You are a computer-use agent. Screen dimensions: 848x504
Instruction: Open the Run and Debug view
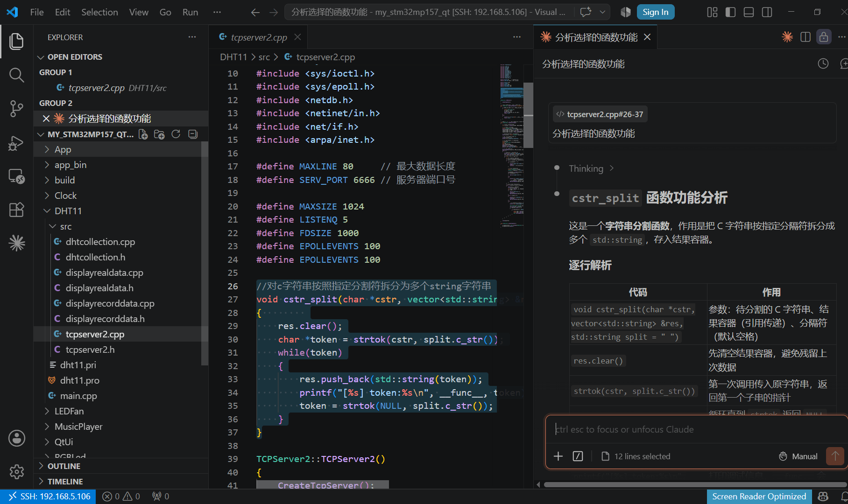[x=17, y=142]
